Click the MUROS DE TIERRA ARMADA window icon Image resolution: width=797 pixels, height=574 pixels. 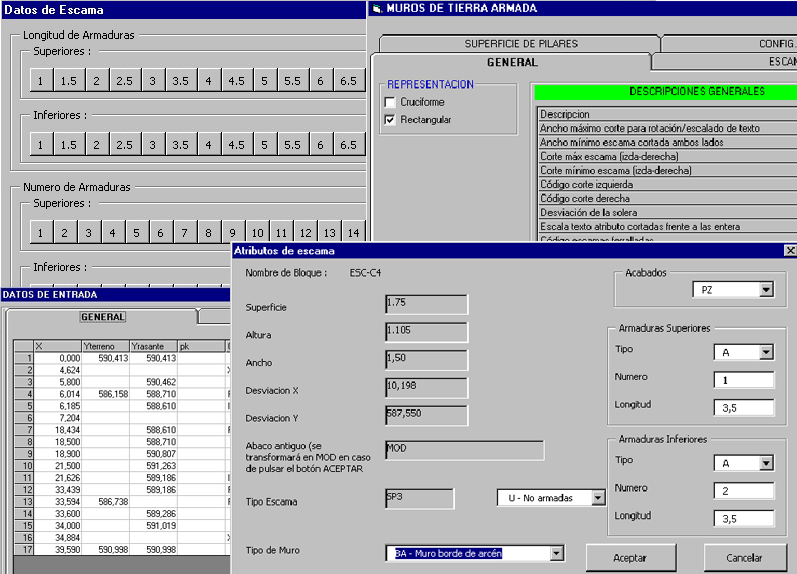tap(377, 8)
